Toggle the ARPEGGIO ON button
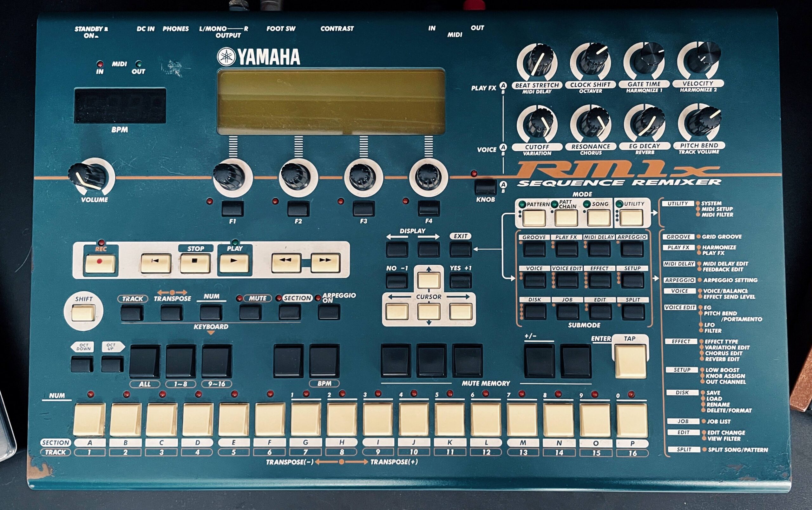Image resolution: width=812 pixels, height=510 pixels. 329,312
